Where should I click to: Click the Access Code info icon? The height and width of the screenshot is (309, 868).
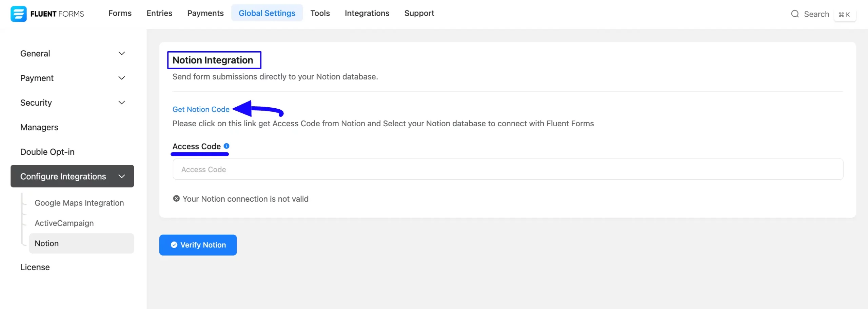226,146
